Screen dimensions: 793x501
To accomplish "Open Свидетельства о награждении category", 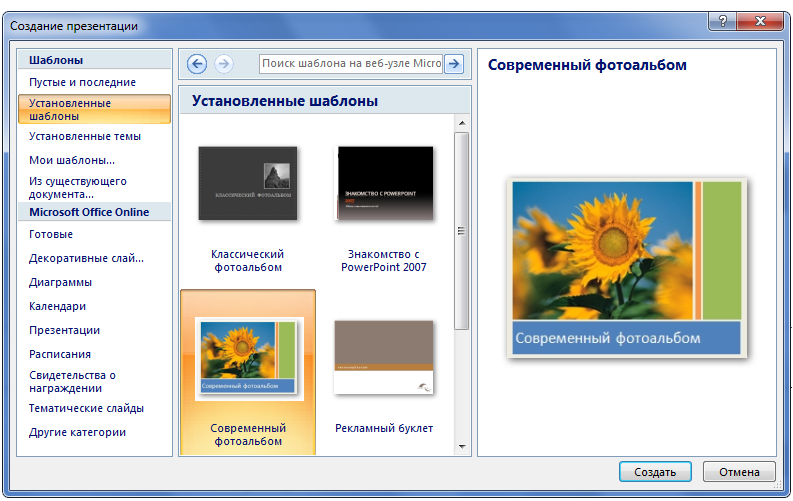I will 72,382.
